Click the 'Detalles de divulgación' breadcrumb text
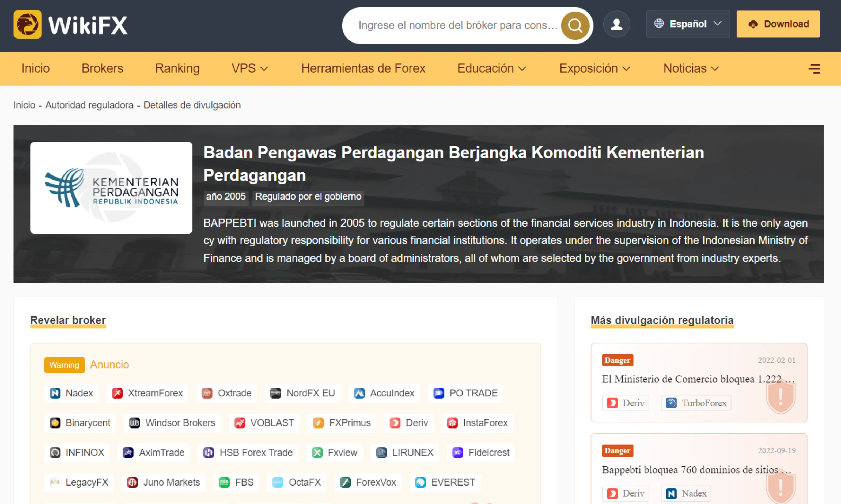The width and height of the screenshot is (841, 504). tap(192, 105)
